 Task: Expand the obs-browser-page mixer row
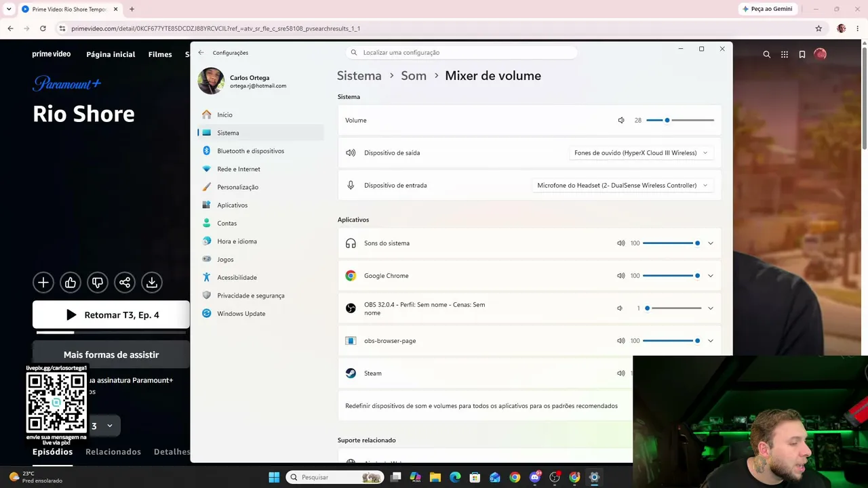(x=711, y=341)
